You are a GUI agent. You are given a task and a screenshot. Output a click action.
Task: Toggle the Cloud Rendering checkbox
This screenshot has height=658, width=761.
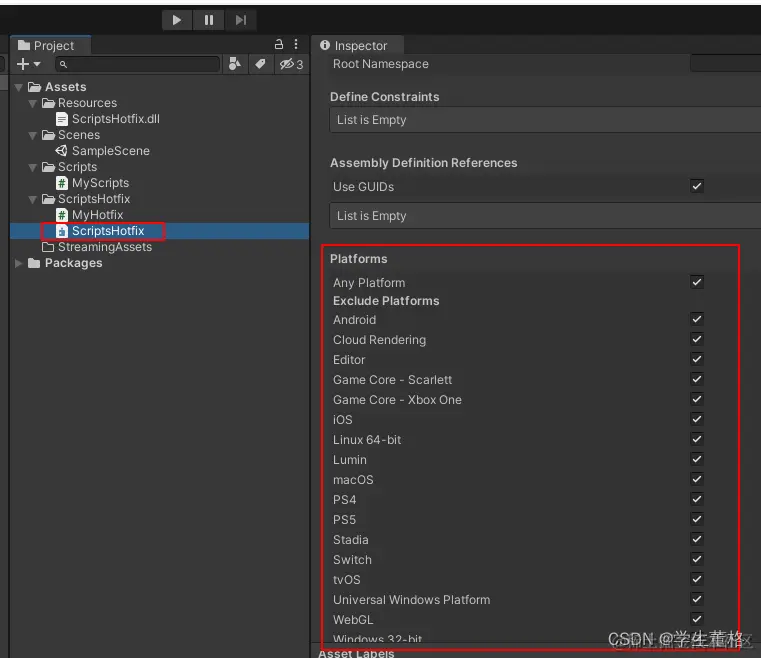click(697, 339)
